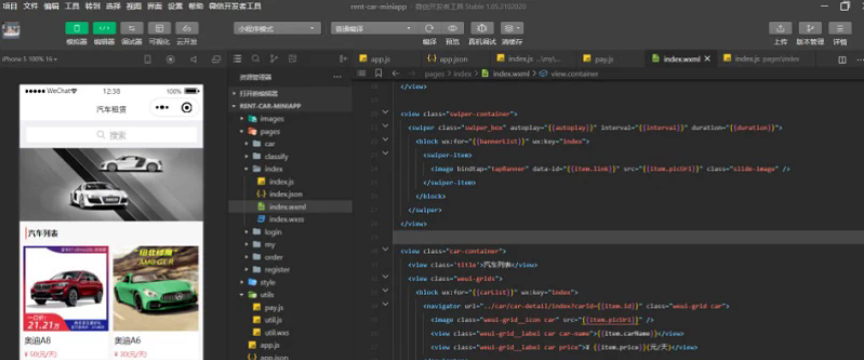Screen dimensions: 864x360
Task: Click the bookmark icon in breadcrumb bar
Action: [378, 73]
